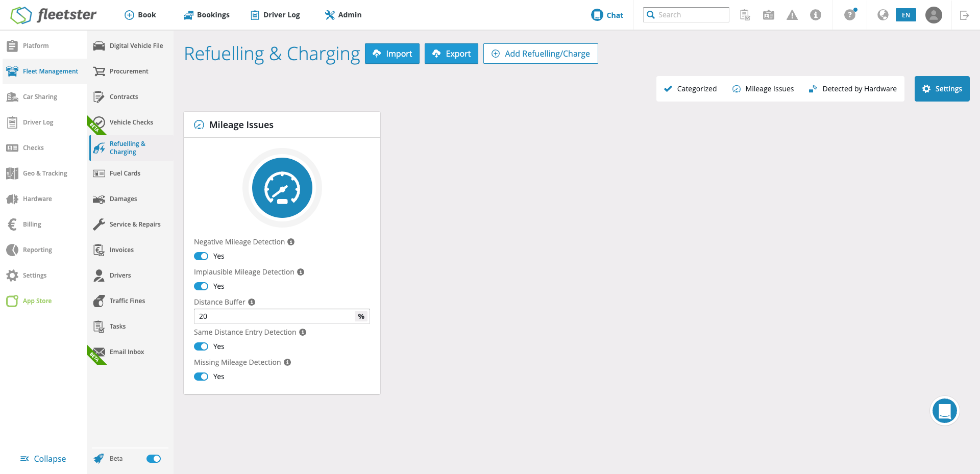980x474 pixels.
Task: Click the info circle icon in header
Action: click(816, 15)
